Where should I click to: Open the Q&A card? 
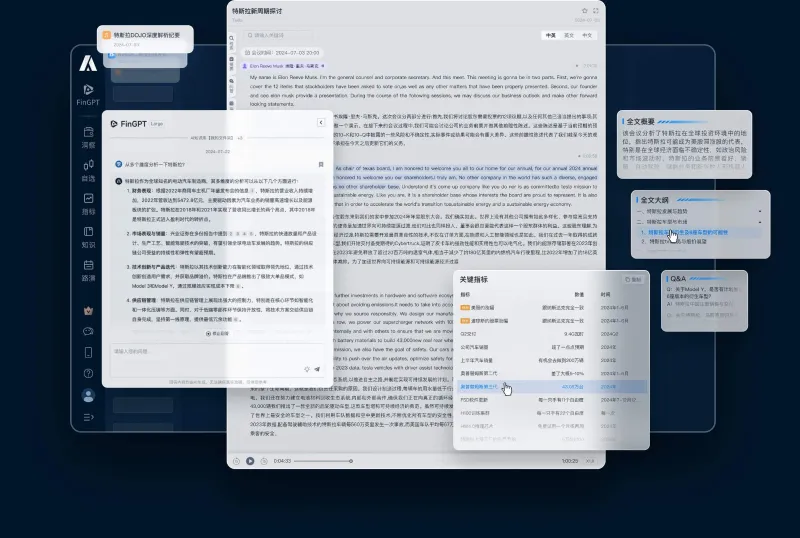pos(705,301)
